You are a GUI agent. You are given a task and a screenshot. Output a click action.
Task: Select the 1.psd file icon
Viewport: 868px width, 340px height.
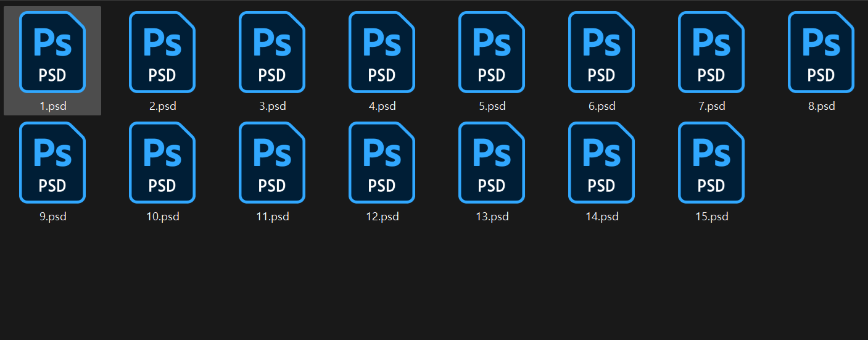pyautogui.click(x=52, y=52)
